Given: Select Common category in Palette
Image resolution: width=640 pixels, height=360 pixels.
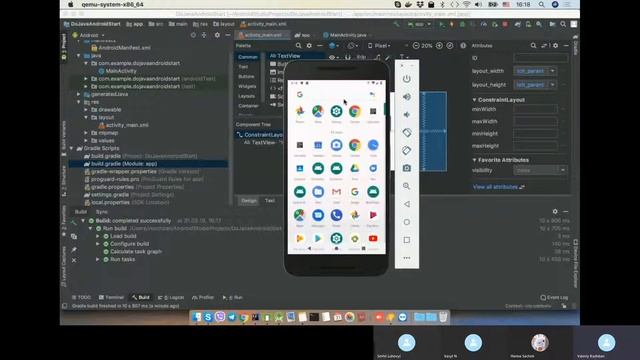Looking at the screenshot, I should click(248, 57).
